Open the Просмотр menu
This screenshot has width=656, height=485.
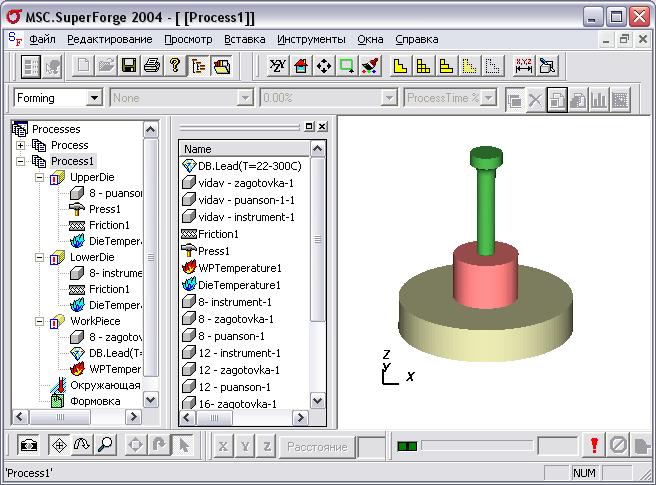coord(188,39)
